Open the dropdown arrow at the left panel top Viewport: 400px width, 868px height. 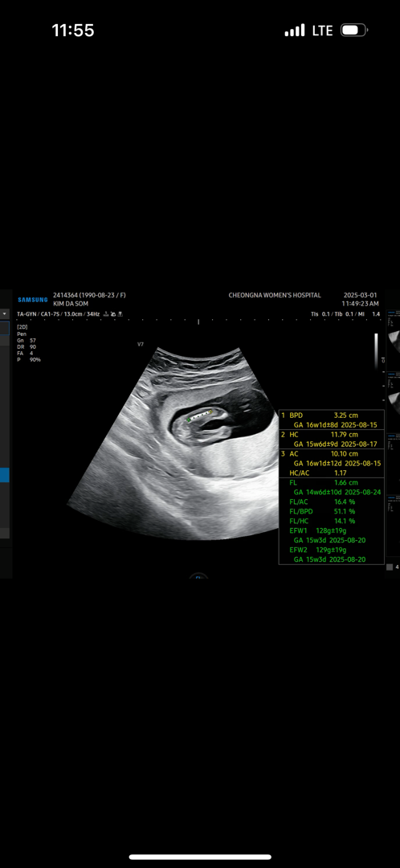tap(5, 314)
